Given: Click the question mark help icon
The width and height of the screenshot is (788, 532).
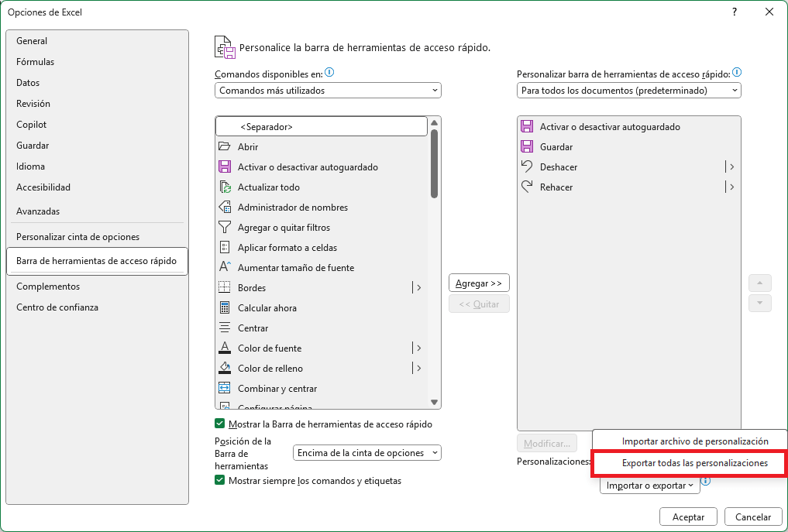Looking at the screenshot, I should [735, 12].
